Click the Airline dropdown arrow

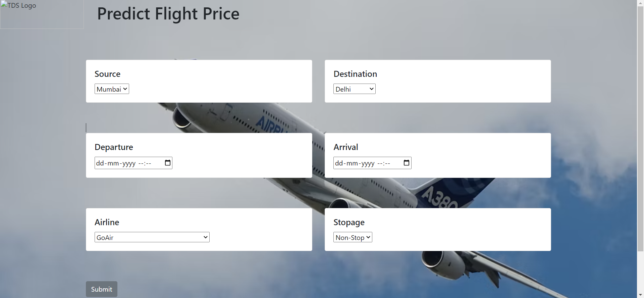[x=205, y=237]
